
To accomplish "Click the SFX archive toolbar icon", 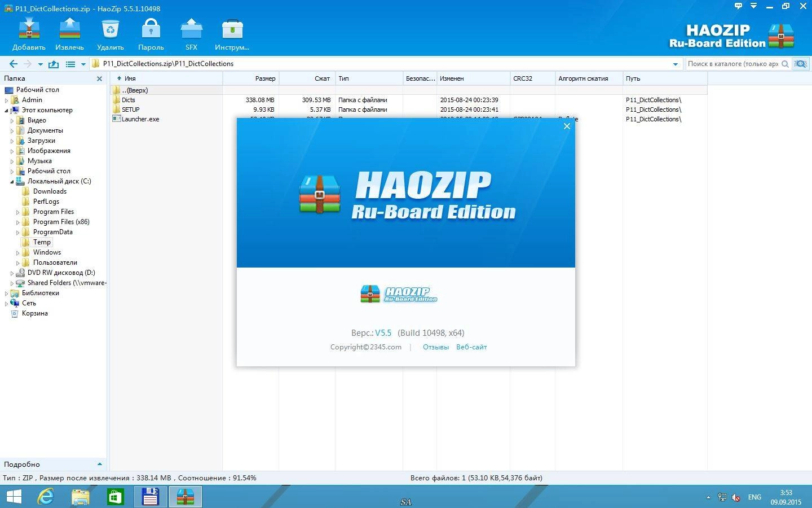I will (x=191, y=34).
